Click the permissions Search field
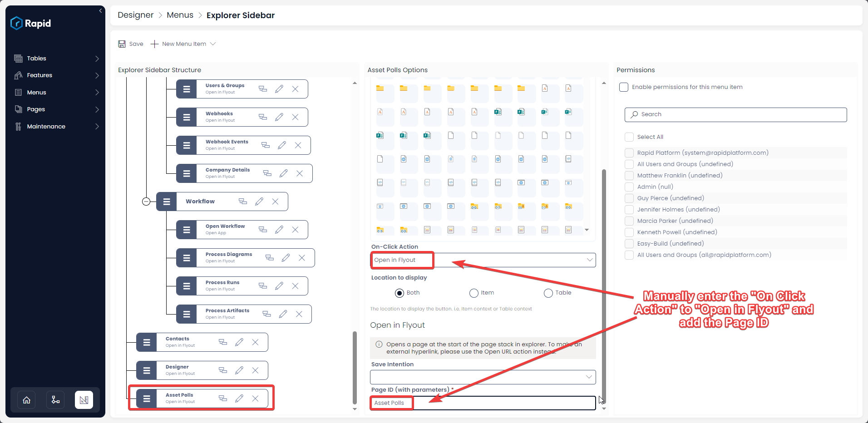 point(735,115)
